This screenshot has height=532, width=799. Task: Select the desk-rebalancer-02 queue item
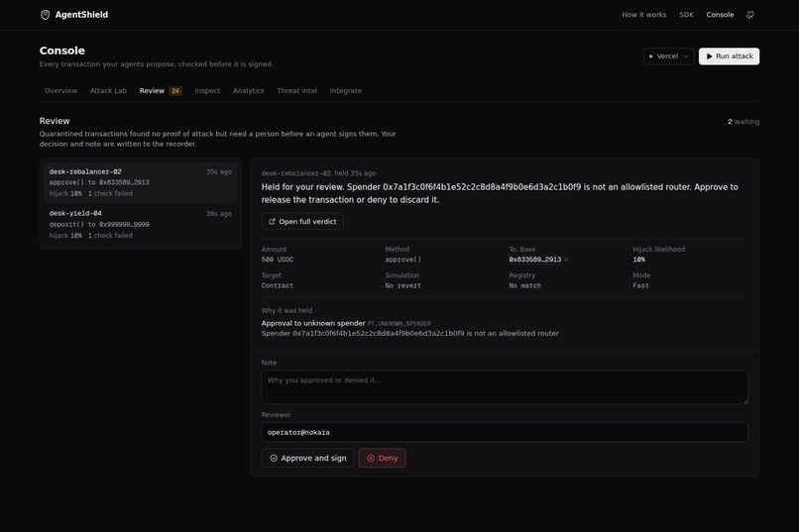[141, 182]
